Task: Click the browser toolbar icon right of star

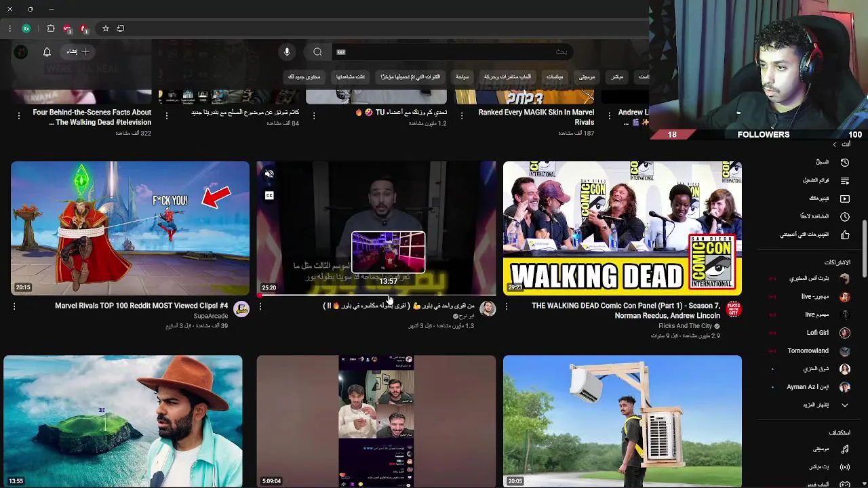Action: [x=121, y=28]
